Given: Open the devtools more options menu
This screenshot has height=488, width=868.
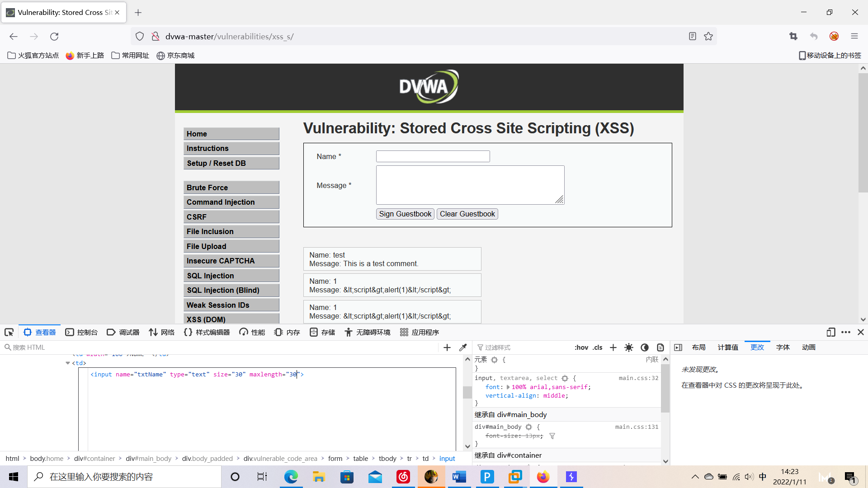Looking at the screenshot, I should click(x=846, y=332).
